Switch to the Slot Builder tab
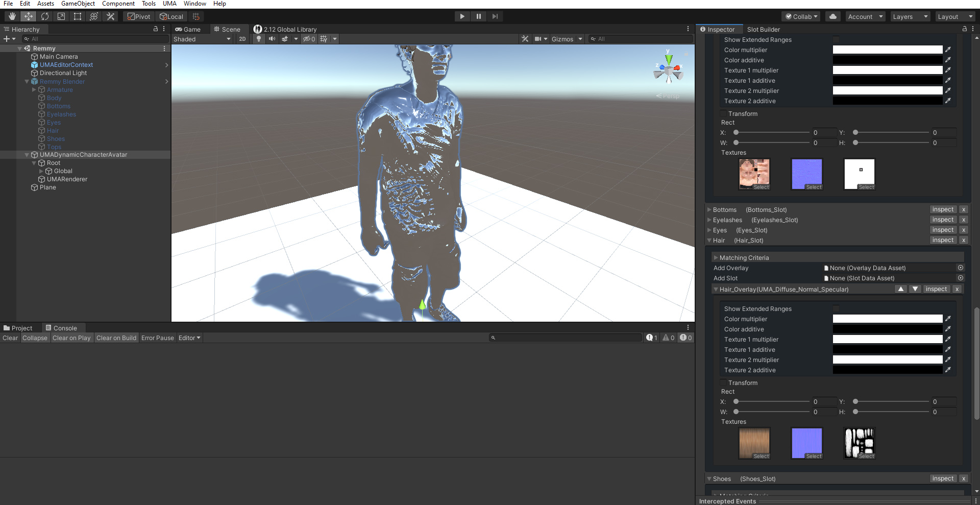The image size is (980, 505). (763, 29)
